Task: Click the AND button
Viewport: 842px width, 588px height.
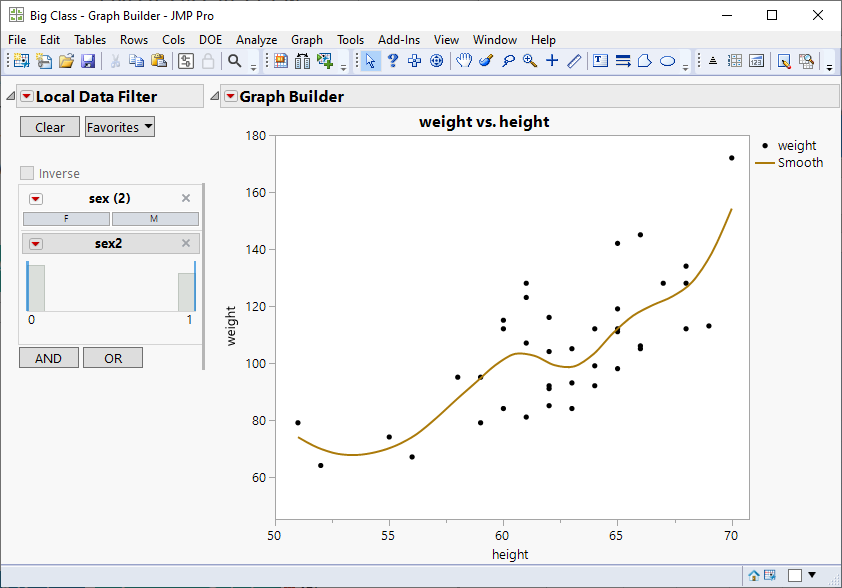Action: [x=48, y=358]
